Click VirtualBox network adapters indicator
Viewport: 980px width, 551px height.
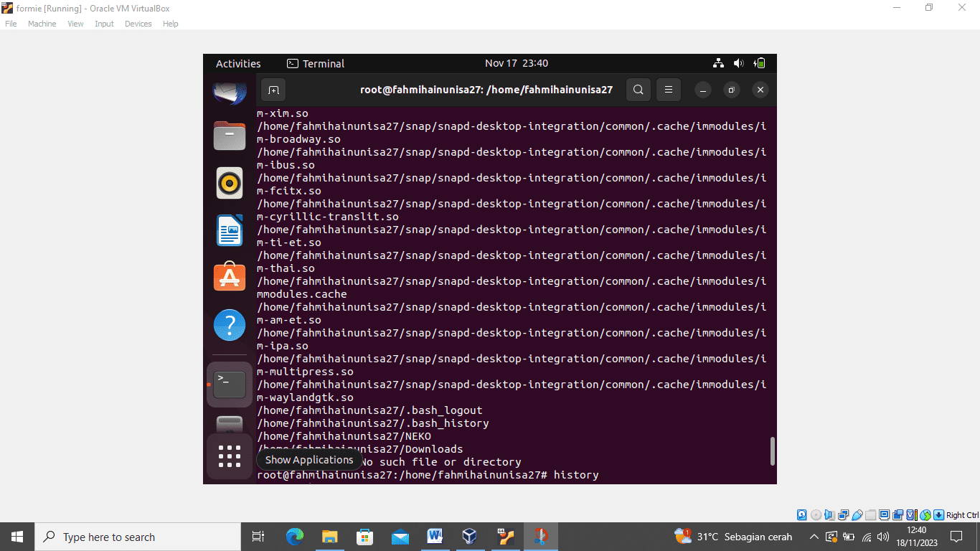pos(843,515)
